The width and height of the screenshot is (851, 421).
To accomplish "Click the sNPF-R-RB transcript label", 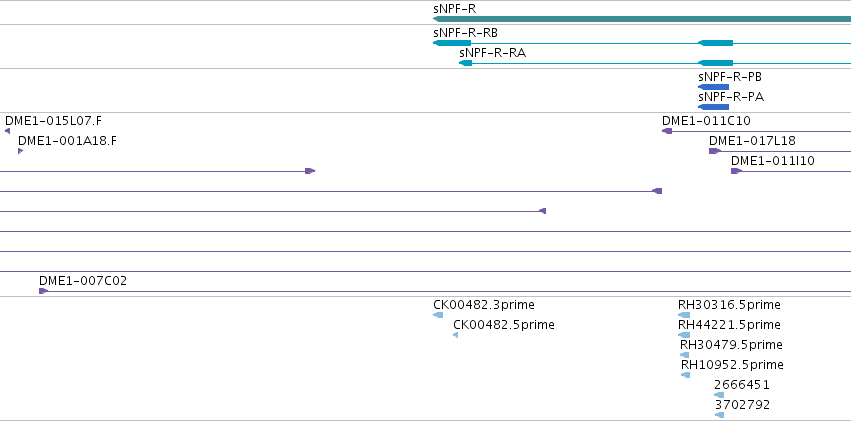I will pyautogui.click(x=465, y=33).
